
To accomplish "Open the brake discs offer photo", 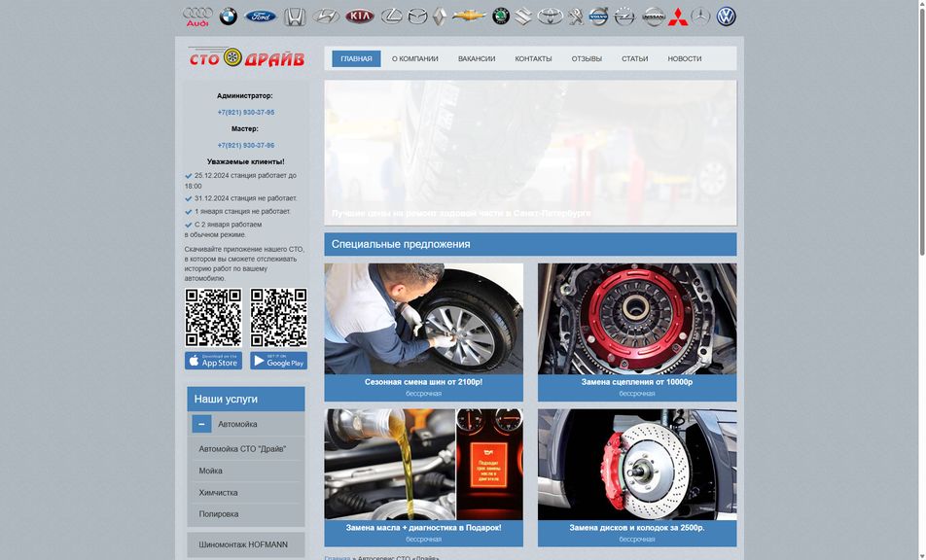I will (636, 465).
